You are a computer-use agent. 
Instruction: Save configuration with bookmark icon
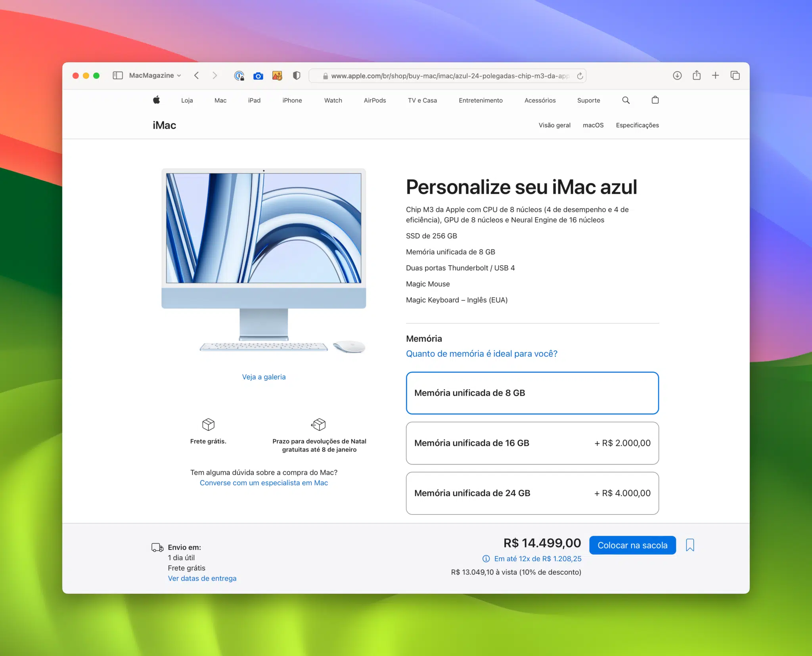click(x=690, y=545)
